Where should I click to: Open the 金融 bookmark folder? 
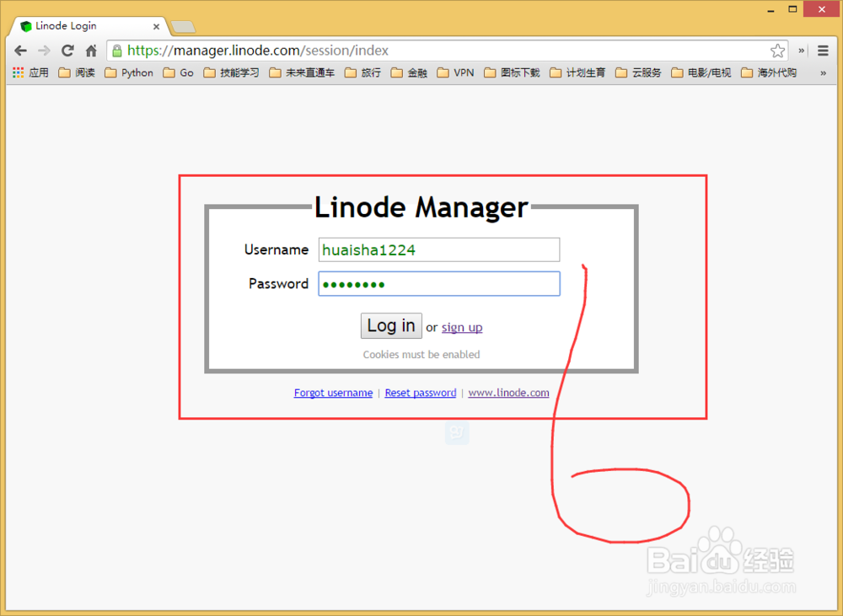(409, 72)
